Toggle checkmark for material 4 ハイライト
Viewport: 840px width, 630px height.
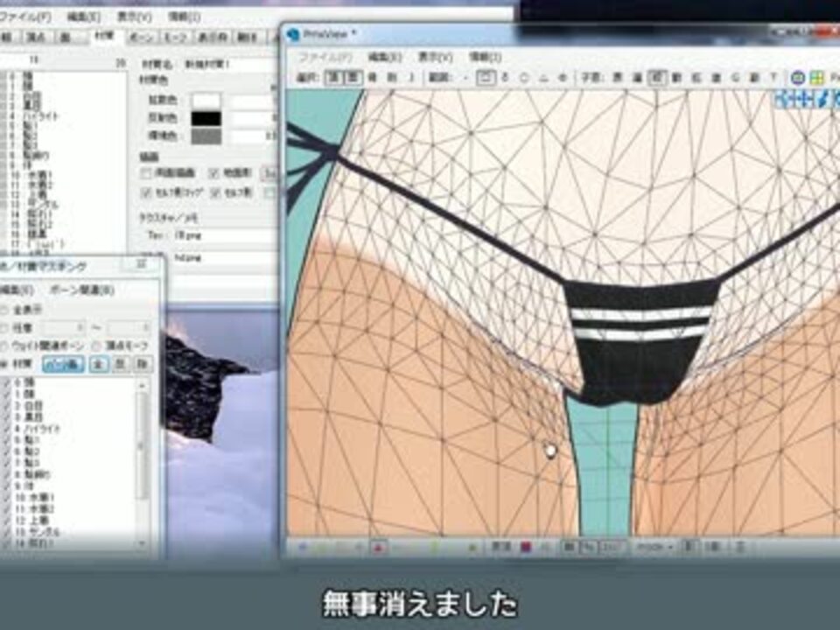[6, 429]
